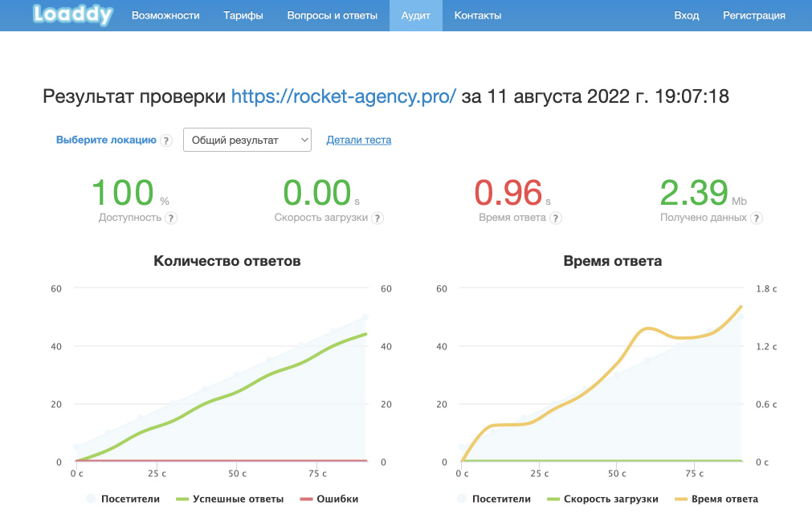Screen dimensions: 812x526
Task: Open Возможности menu item
Action: (165, 15)
